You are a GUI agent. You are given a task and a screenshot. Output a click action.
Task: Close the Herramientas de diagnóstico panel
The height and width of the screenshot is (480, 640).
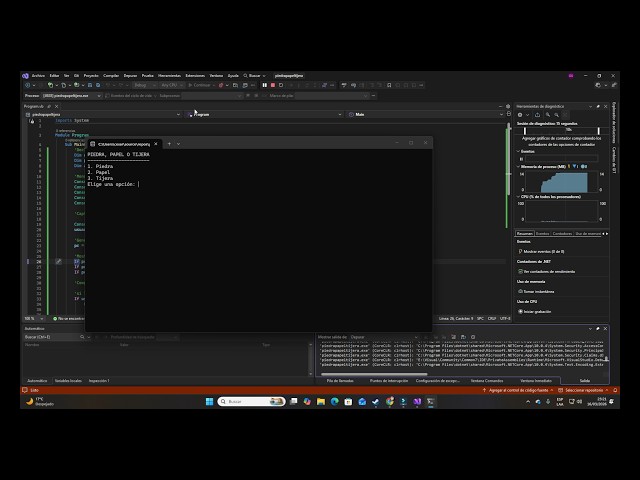(606, 106)
